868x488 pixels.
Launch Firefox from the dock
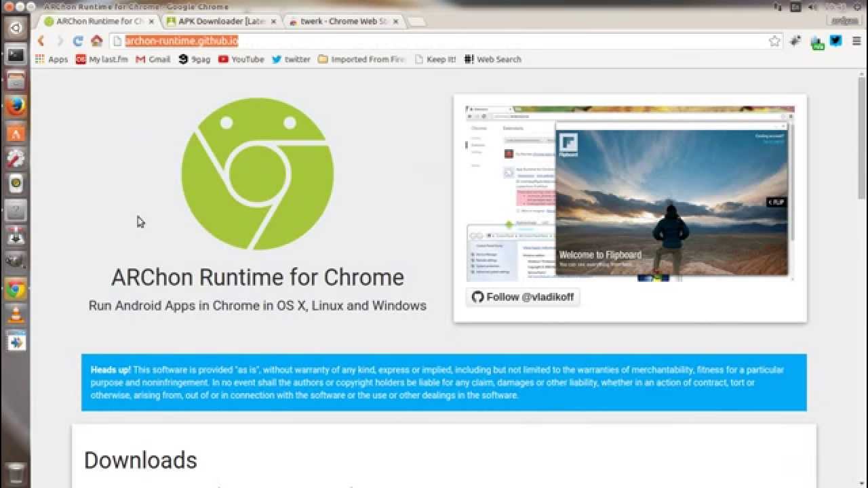tap(16, 106)
